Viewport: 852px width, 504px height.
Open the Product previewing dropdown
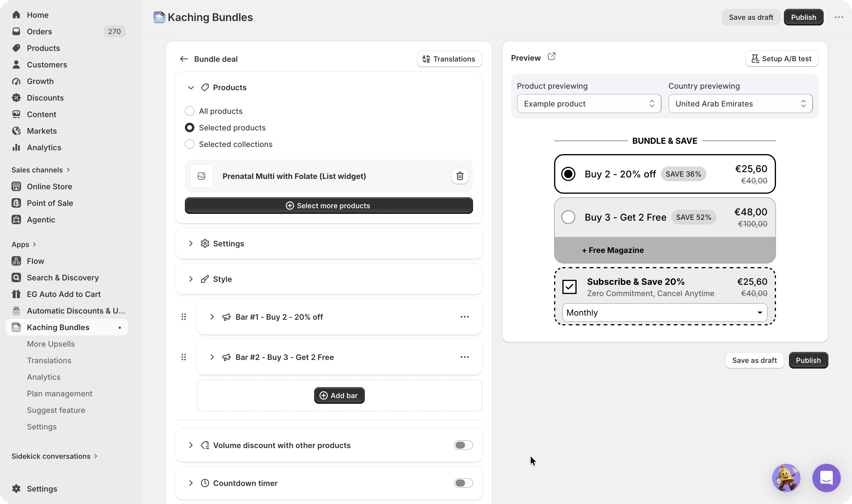tap(589, 104)
